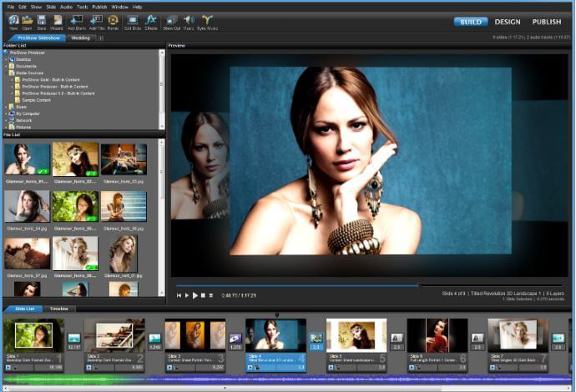
Task: Click the transition icon after Slide 1
Action: [74, 338]
